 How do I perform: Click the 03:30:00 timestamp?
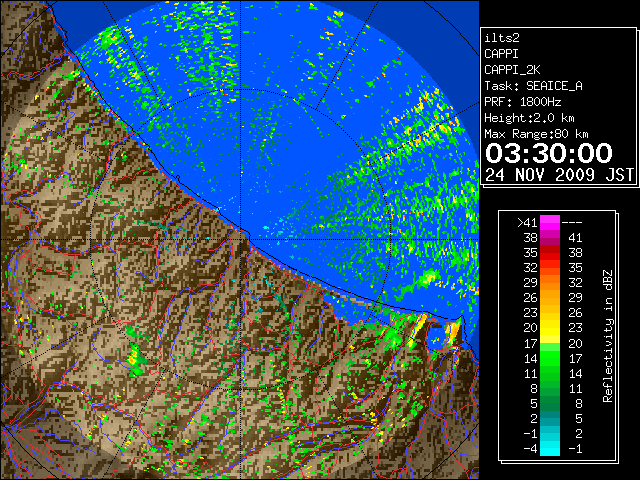[x=549, y=153]
